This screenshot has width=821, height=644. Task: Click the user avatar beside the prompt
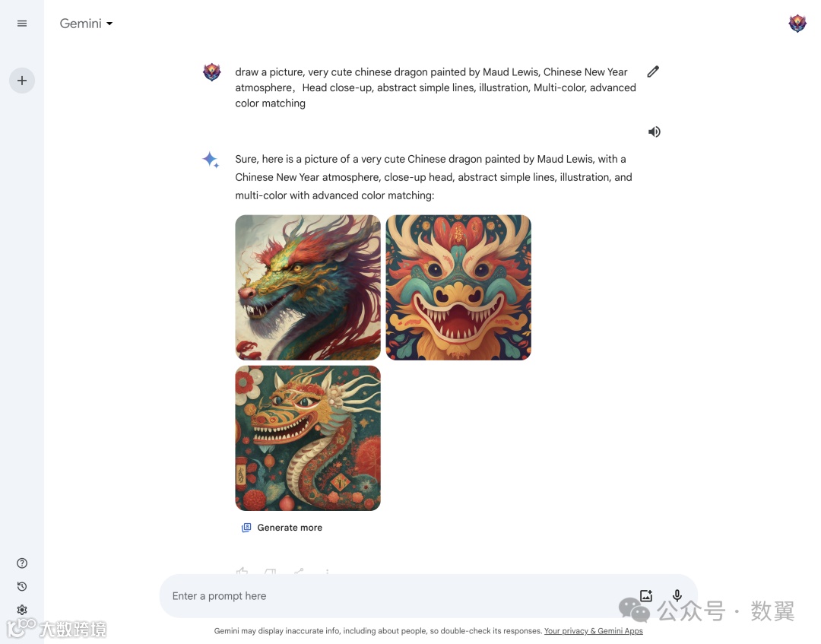212,71
